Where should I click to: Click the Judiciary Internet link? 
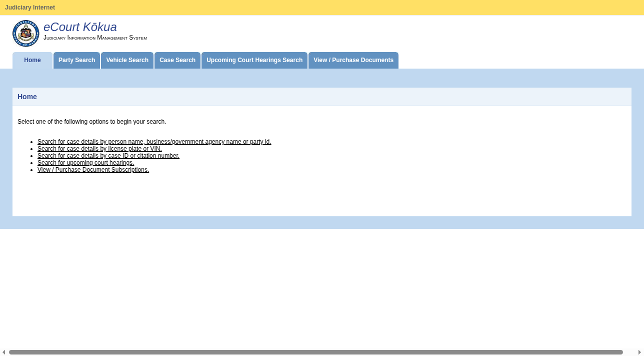[x=30, y=8]
